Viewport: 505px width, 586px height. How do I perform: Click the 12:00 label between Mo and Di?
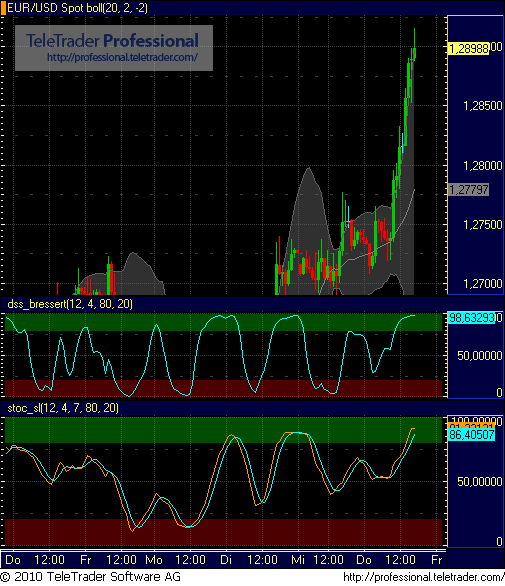point(190,560)
